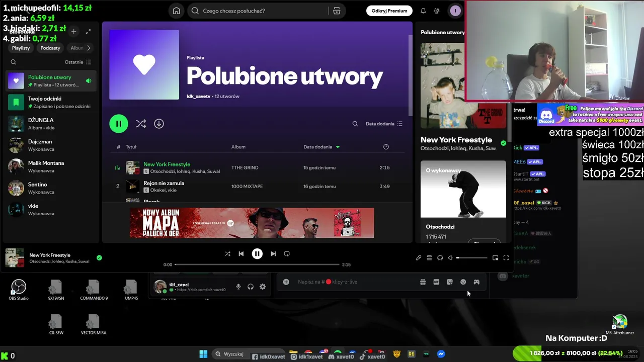Open artist Dajczman in library

tap(51, 145)
